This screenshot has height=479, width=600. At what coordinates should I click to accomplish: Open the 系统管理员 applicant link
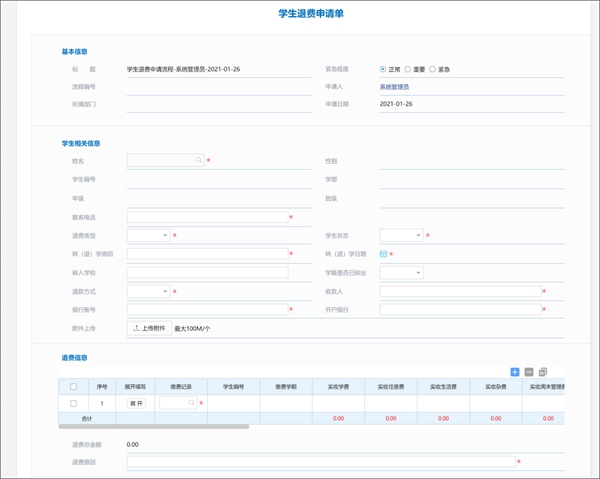(x=394, y=87)
